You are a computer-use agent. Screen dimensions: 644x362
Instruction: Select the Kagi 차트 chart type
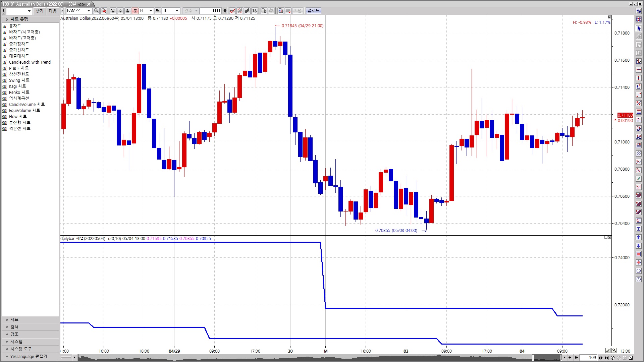17,86
